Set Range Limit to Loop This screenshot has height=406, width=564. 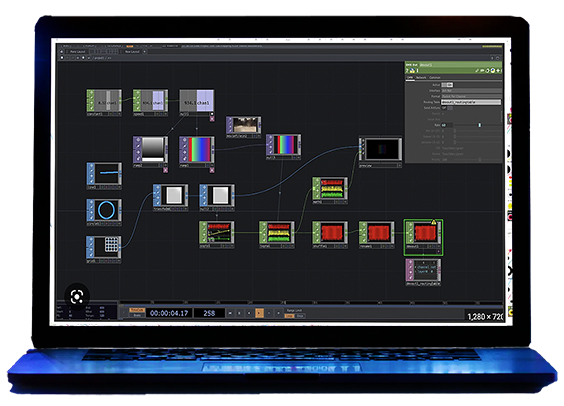[289, 316]
